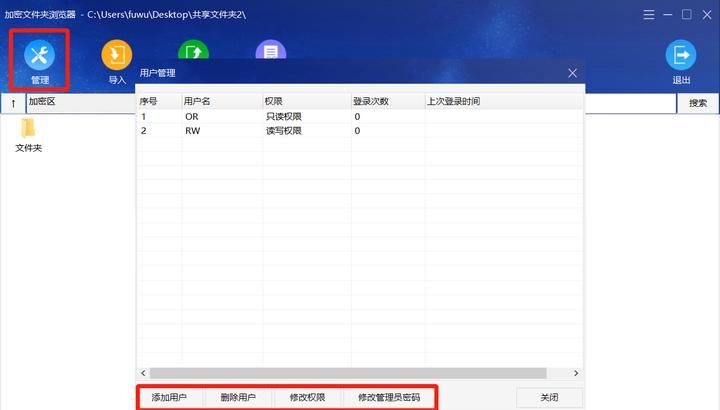Select the user row named RW
Screen dimensions: 720x410
360,131
